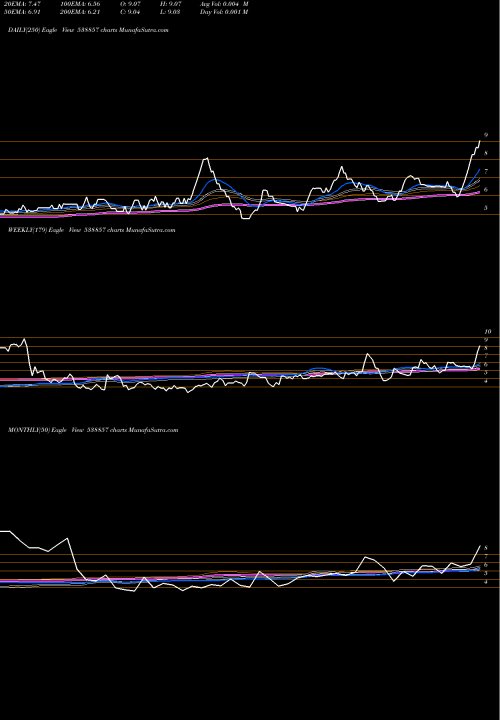The image size is (500, 720).
Task: Select the close price C: 9.04
Action: click(130, 12)
